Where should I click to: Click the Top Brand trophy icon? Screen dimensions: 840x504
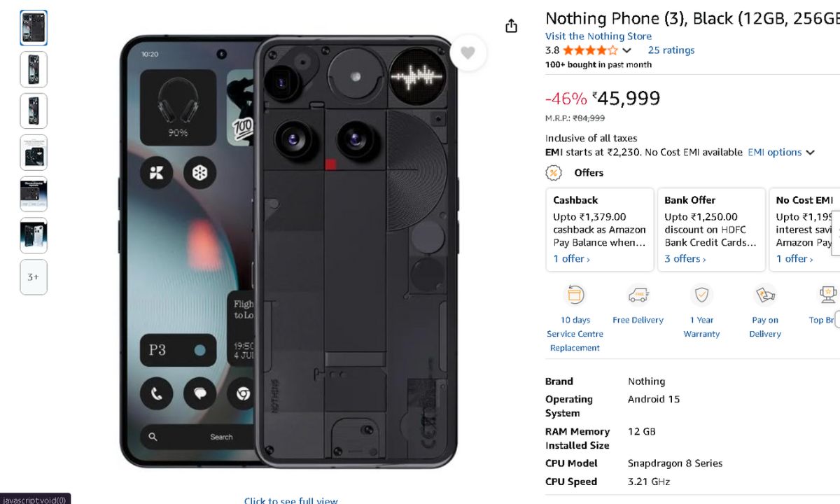pos(828,295)
